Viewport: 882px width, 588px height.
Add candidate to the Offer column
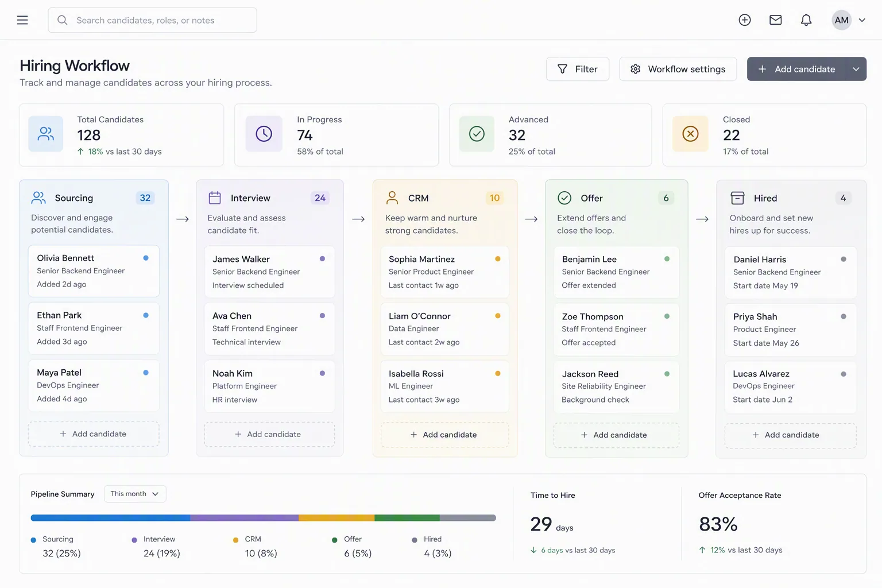point(616,435)
